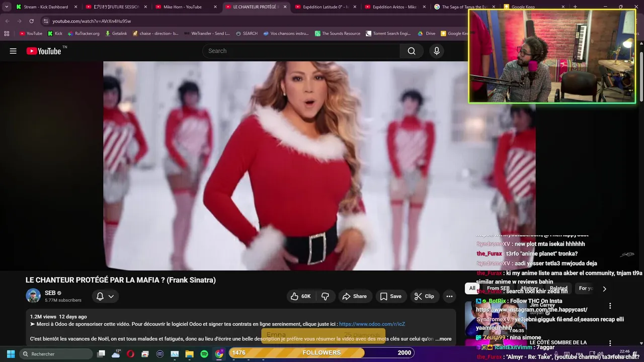
Task: Open Spotify from the taskbar
Action: 204,354
